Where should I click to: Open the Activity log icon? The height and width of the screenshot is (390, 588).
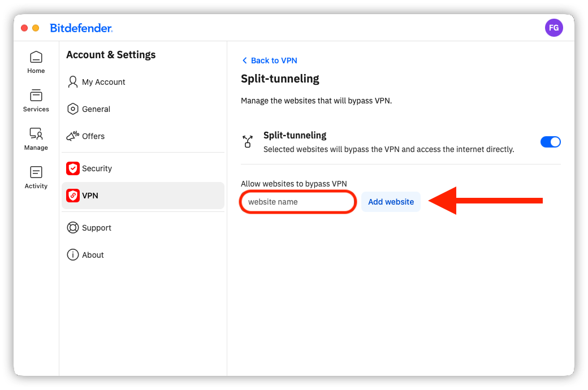pos(36,172)
